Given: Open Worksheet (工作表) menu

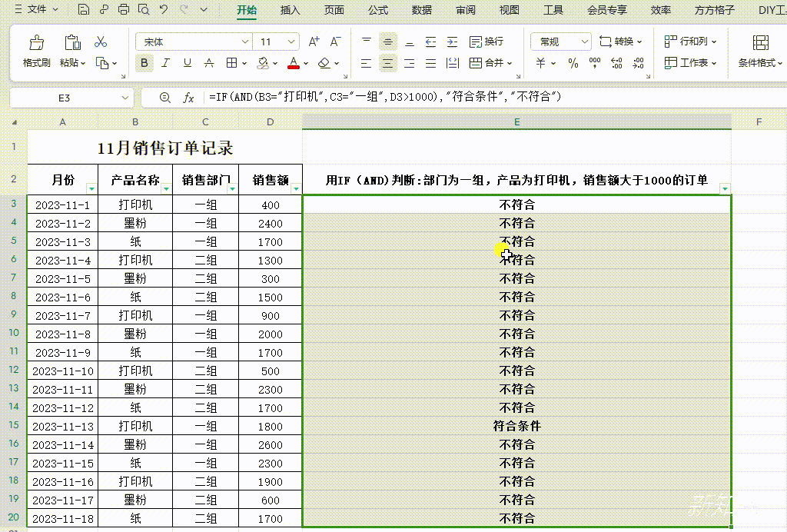Looking at the screenshot, I should click(x=690, y=63).
